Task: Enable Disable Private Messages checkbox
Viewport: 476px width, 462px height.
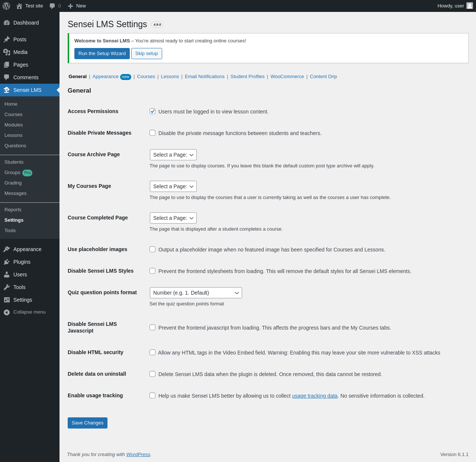Action: (152, 133)
